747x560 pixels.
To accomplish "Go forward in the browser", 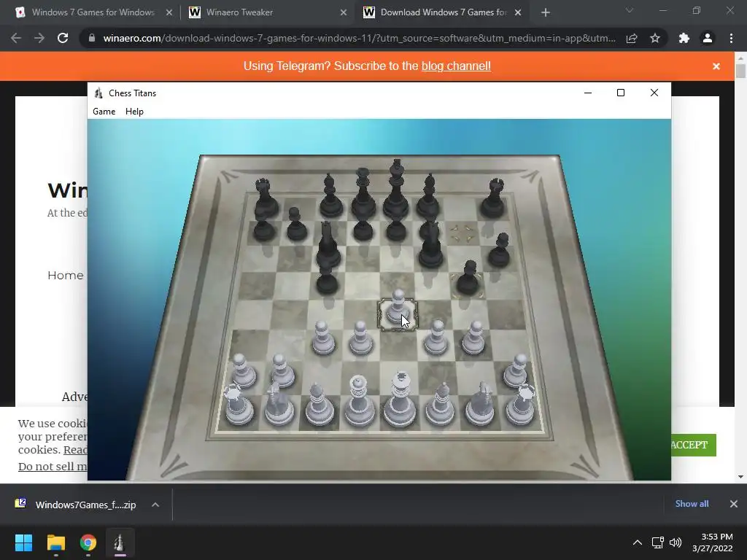I will 39,38.
